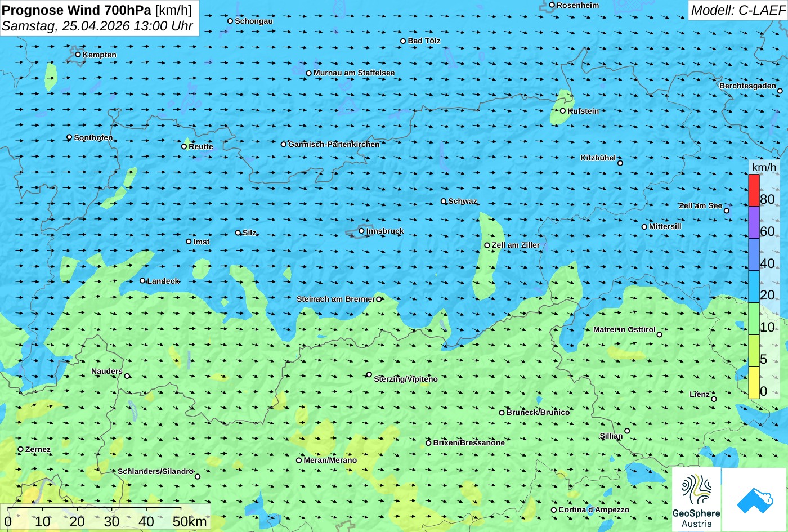Click the Sillian marker dot
Viewport: 788px width, 532px height.
627,431
